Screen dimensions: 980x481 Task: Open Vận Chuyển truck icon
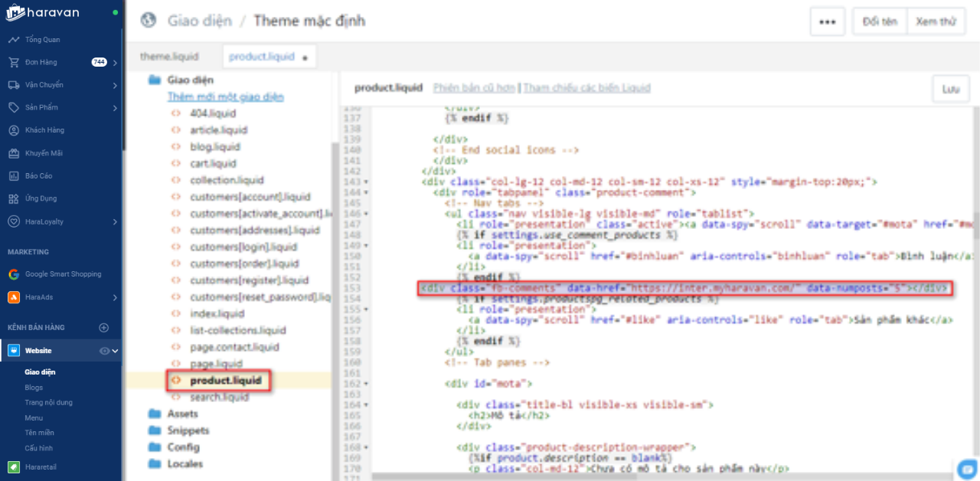pyautogui.click(x=13, y=85)
